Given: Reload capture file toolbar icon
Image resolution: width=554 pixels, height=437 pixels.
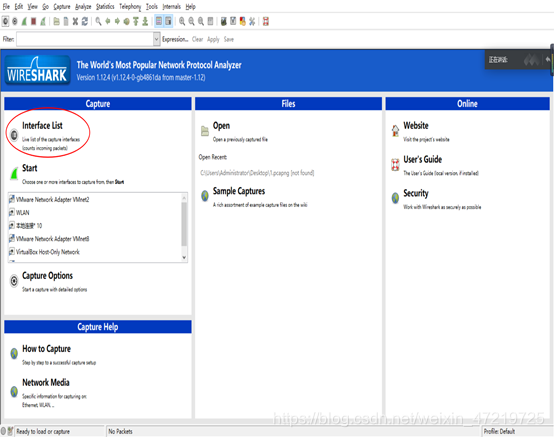Looking at the screenshot, I should (x=85, y=22).
